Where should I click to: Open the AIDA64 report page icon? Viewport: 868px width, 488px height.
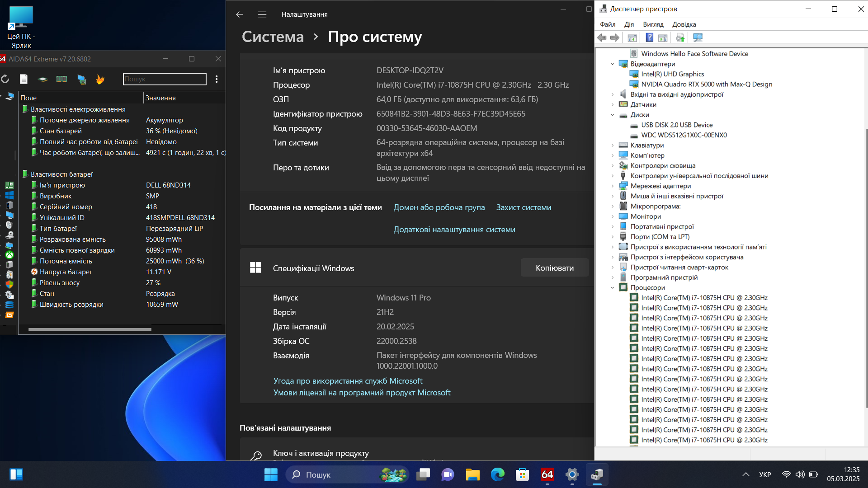click(24, 79)
